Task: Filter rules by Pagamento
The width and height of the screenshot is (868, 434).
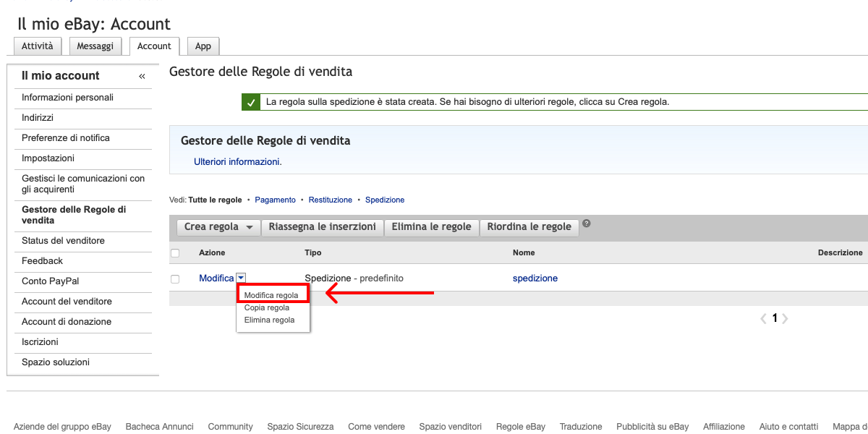Action: pyautogui.click(x=275, y=200)
